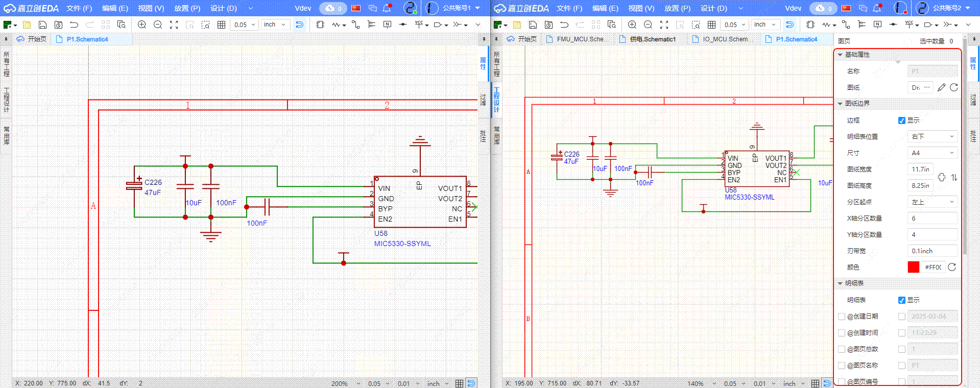Collapse the 基础属性 section

840,55
